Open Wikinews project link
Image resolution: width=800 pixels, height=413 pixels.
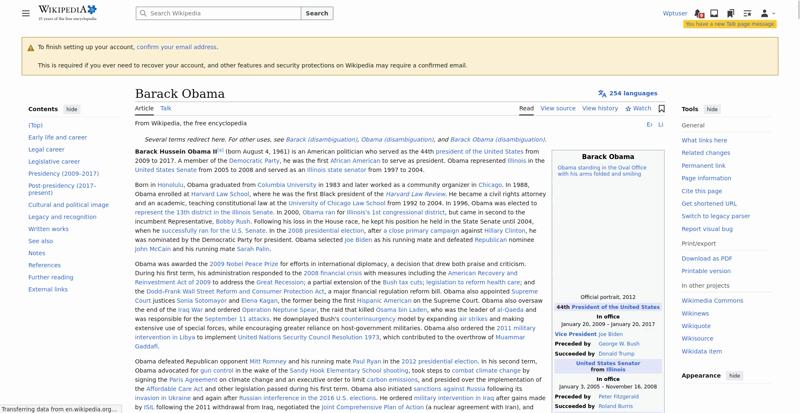point(695,313)
